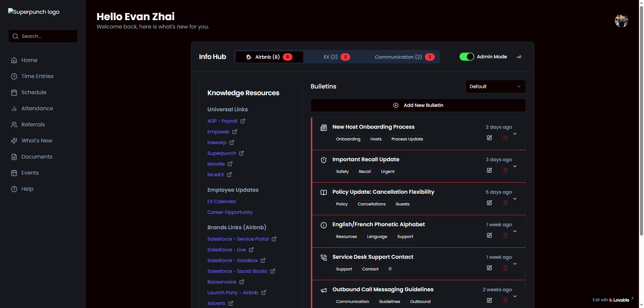Edit the Service Desk Support Contact bulletin
644x308 pixels.
click(x=489, y=268)
